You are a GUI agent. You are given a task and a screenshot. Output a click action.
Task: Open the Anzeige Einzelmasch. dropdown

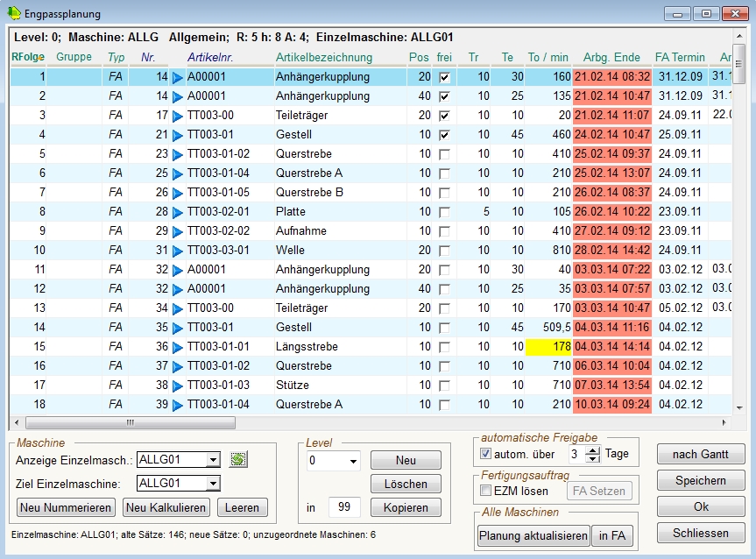click(212, 460)
